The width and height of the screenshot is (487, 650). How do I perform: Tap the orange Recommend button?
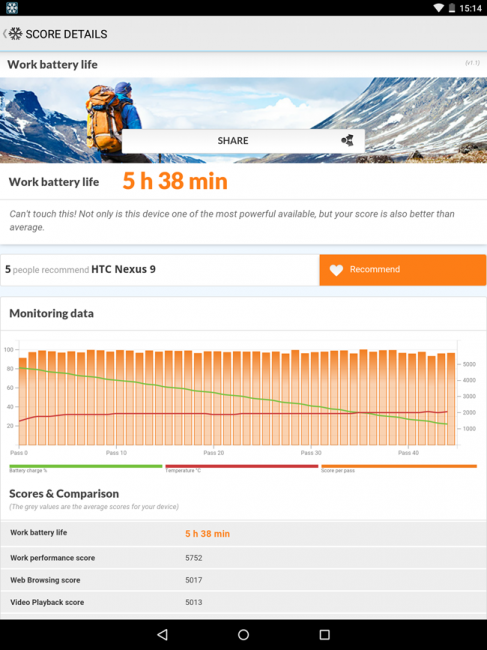pyautogui.click(x=403, y=270)
